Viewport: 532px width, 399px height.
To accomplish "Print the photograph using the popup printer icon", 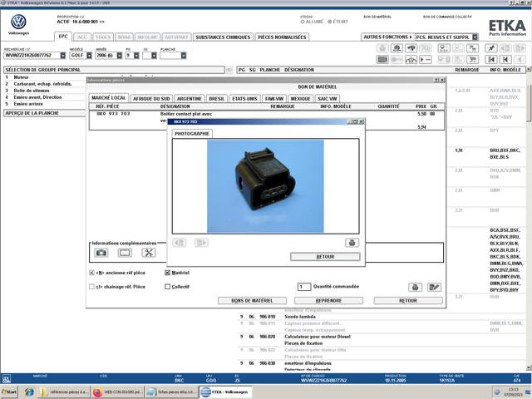I will (352, 243).
